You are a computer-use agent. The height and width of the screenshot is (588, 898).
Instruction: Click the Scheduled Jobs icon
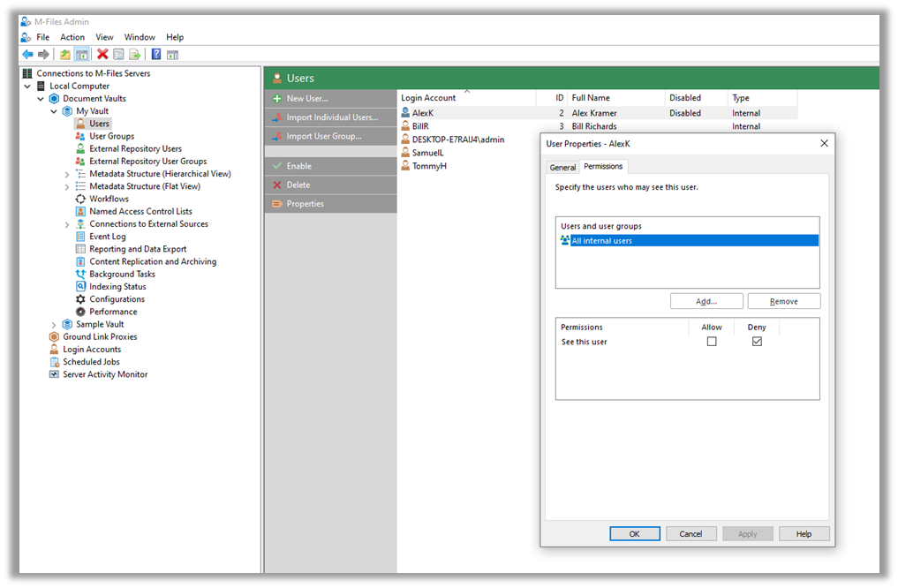pos(55,362)
